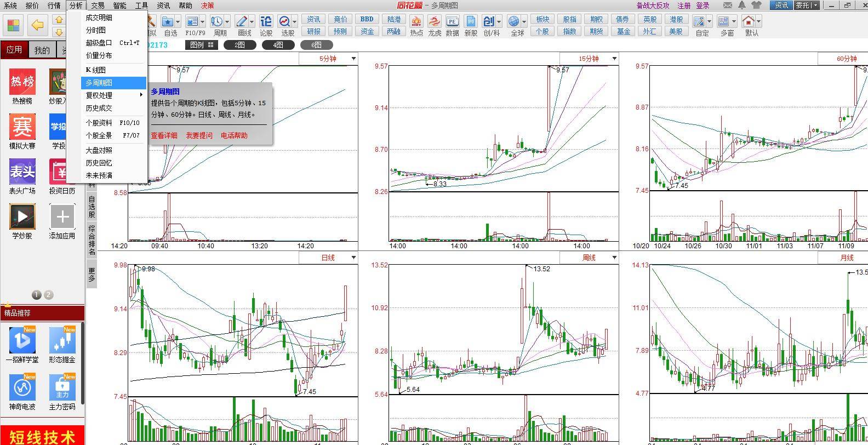Open the 论股 discussion icon
This screenshot has height=445, width=868.
pyautogui.click(x=266, y=22)
